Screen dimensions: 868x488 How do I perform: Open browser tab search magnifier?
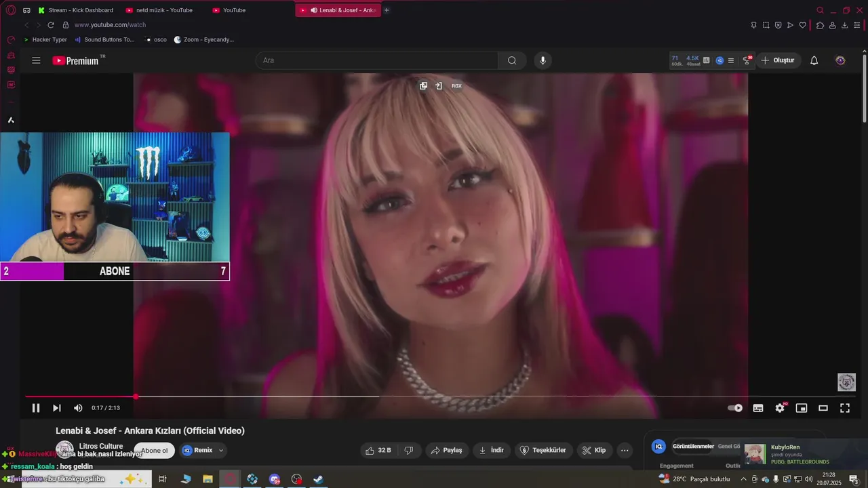[820, 10]
